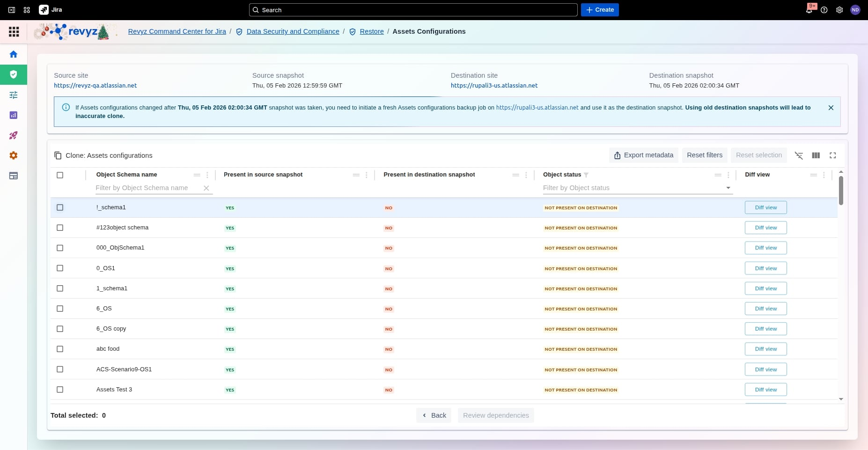The image size is (868, 450).
Task: Select the abc food row checkbox
Action: pyautogui.click(x=60, y=349)
